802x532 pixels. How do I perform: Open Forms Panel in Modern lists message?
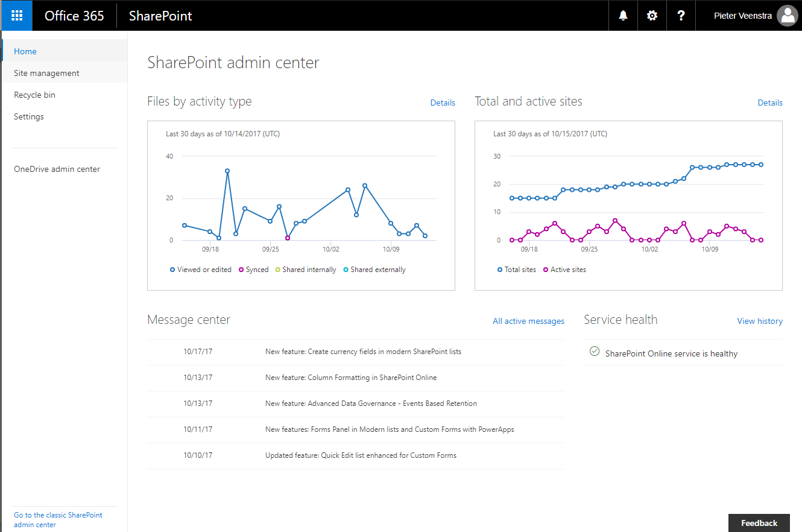(390, 429)
